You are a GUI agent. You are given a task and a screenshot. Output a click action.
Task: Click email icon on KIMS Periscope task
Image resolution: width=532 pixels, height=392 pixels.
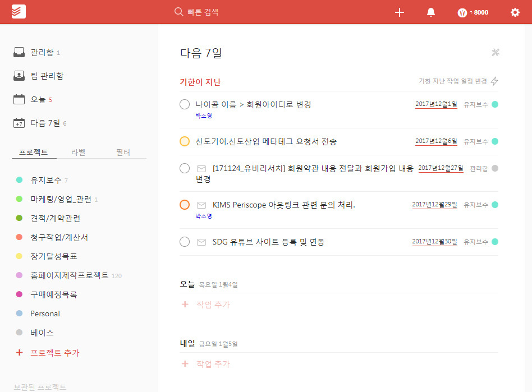201,205
